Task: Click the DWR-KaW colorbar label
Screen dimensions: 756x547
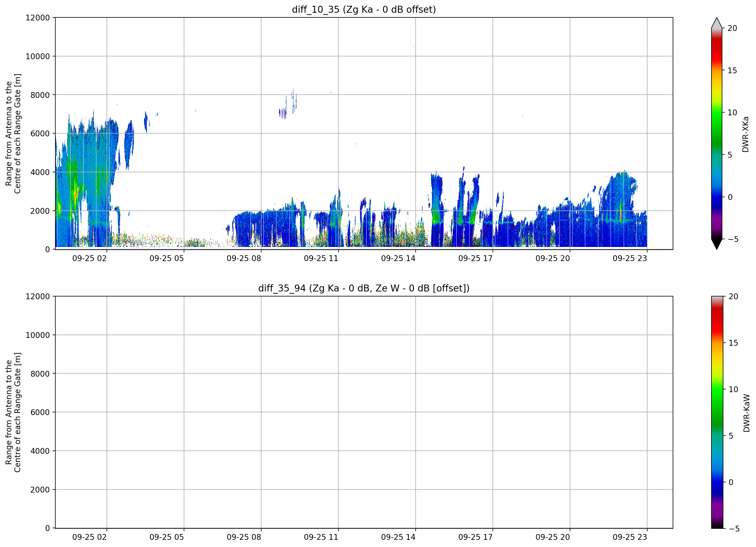Action: coord(746,413)
